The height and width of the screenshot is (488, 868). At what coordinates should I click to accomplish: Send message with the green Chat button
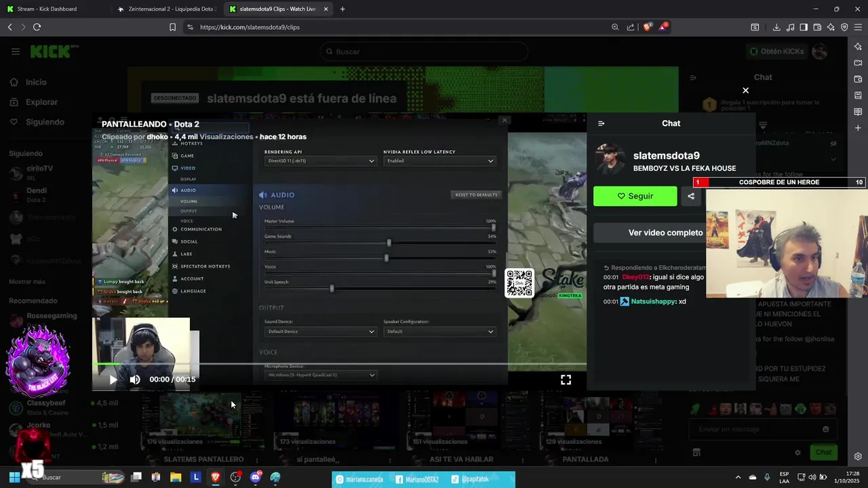click(823, 452)
